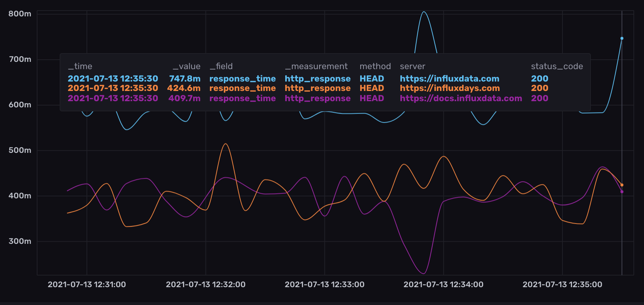This screenshot has width=644, height=305.
Task: Click the 747.8m value in the tooltip
Action: [184, 79]
